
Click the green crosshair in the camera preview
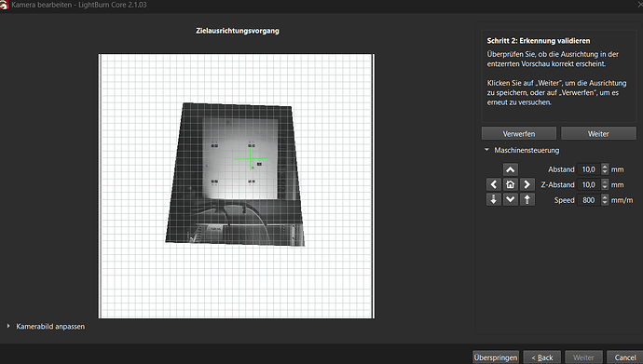click(x=250, y=159)
